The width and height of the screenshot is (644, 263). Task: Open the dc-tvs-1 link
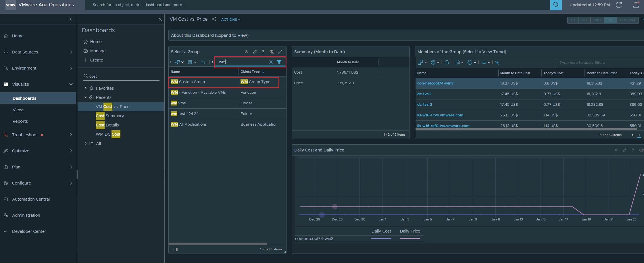tap(424, 94)
